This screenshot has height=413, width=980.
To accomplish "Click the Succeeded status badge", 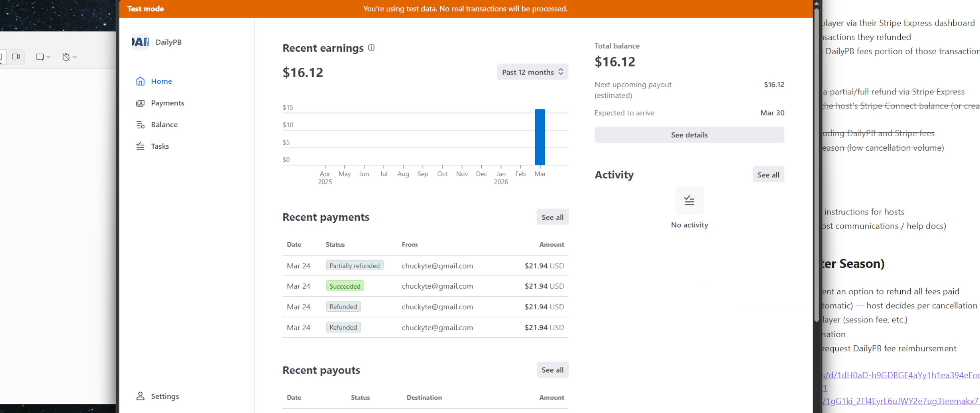I will coord(345,286).
